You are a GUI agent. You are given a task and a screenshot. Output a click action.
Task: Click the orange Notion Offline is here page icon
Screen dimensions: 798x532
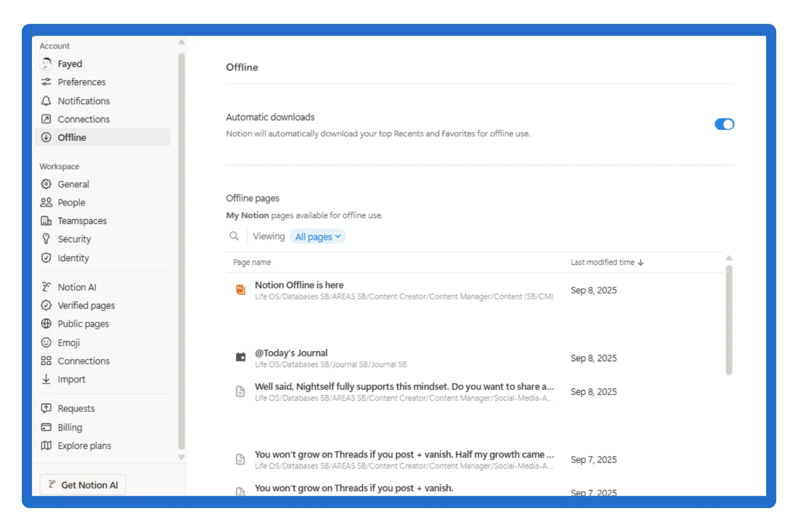tap(240, 290)
